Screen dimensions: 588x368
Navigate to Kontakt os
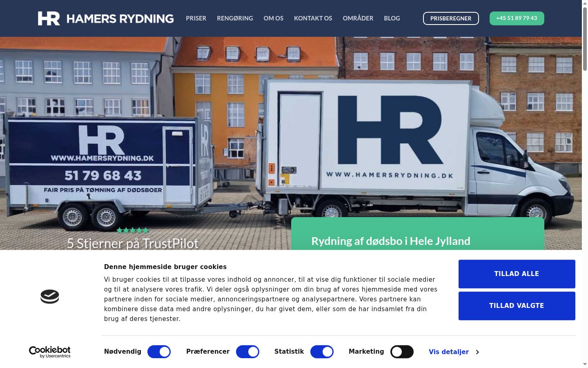tap(313, 18)
